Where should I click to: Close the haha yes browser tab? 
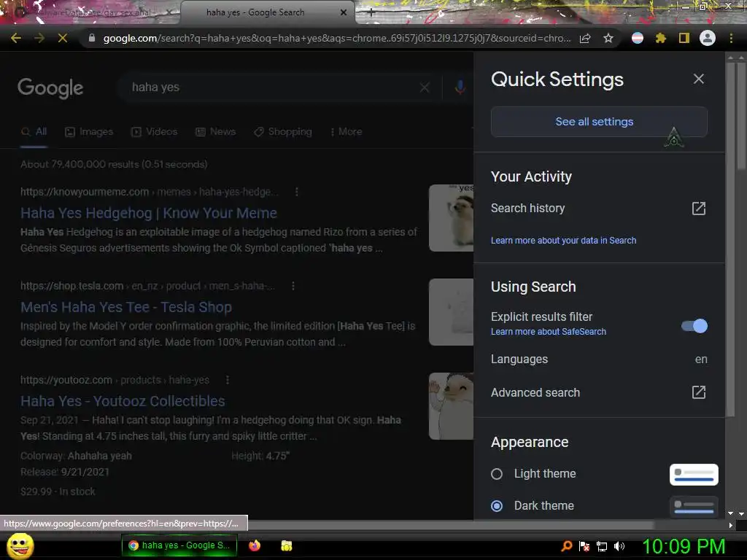point(344,12)
